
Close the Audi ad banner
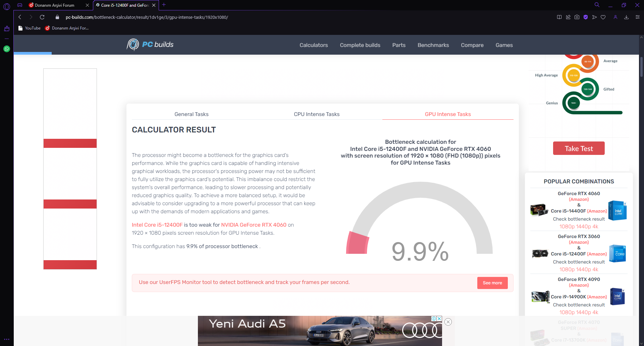pos(448,322)
